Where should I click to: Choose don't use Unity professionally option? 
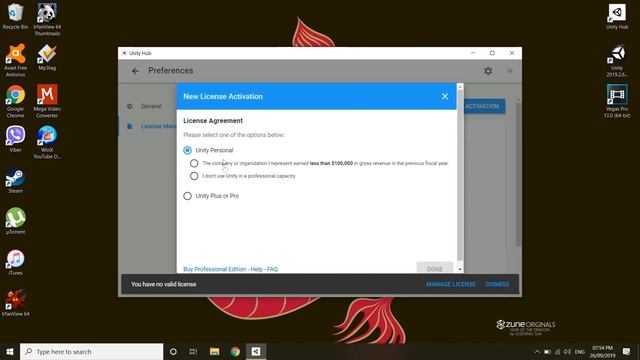194,176
